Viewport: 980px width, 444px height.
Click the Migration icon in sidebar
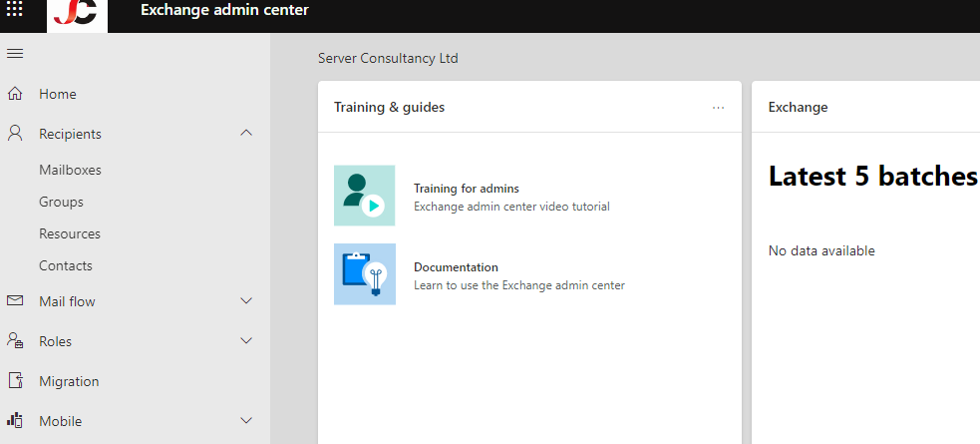click(x=15, y=381)
